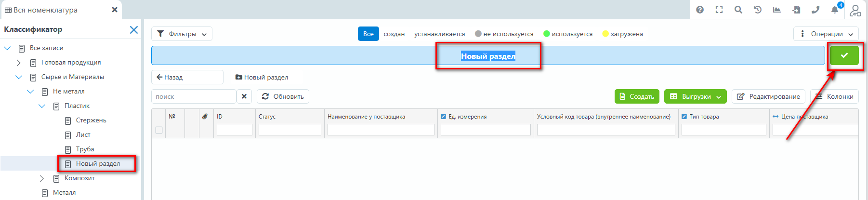This screenshot has height=200, width=868.
Task: Toggle the 'Тип товара' column checkbox
Action: [x=684, y=117]
